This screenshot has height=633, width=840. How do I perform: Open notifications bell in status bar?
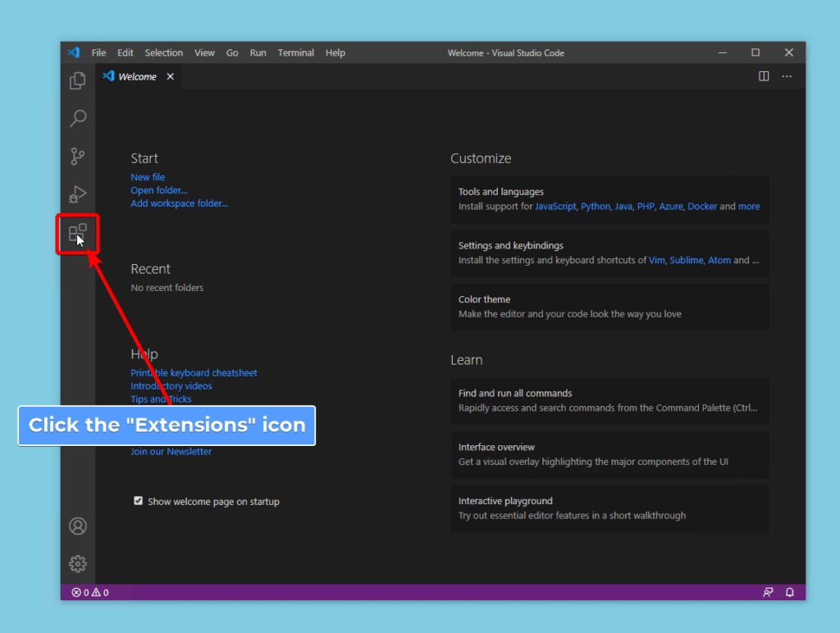pyautogui.click(x=790, y=592)
